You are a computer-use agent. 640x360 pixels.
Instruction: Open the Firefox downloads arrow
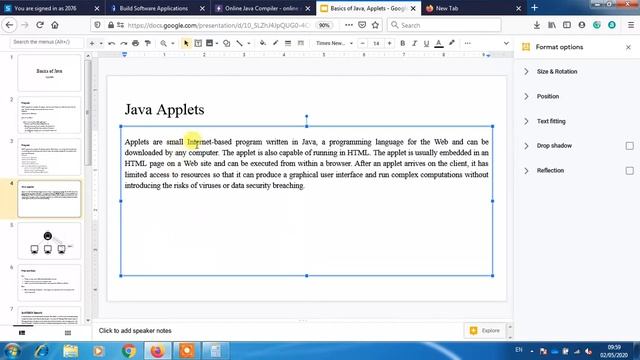click(537, 25)
